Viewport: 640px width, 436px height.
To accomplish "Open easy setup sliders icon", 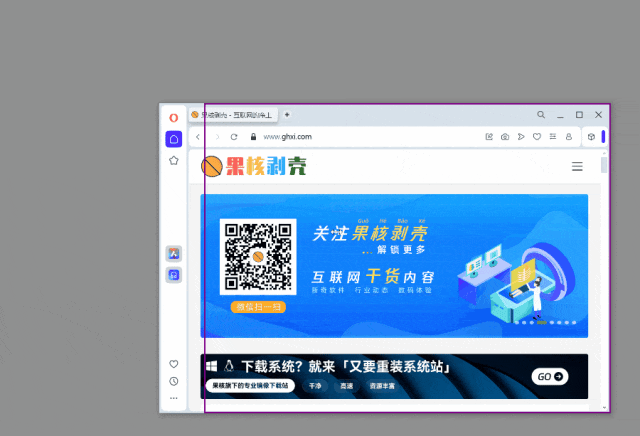I will coord(553,137).
